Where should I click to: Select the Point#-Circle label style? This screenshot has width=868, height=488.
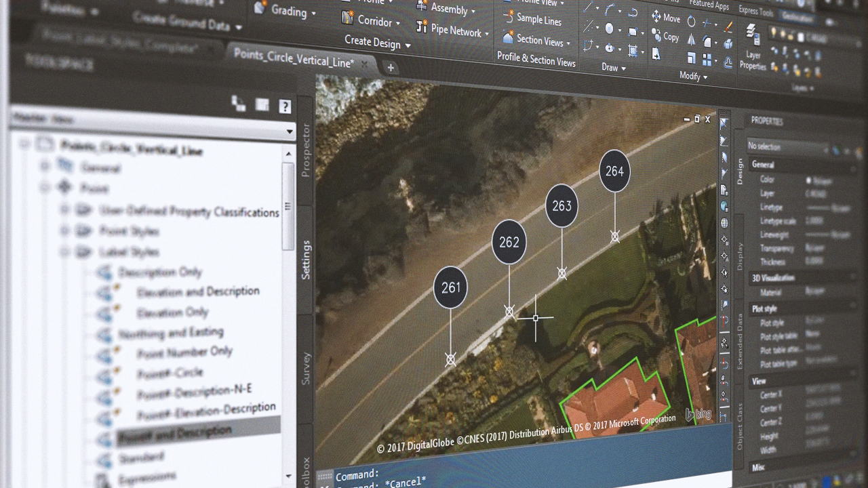coord(170,372)
